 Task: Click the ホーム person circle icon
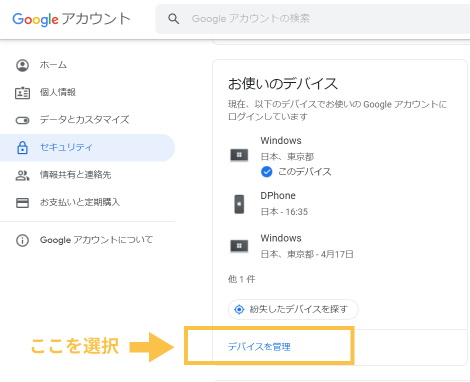tap(22, 65)
